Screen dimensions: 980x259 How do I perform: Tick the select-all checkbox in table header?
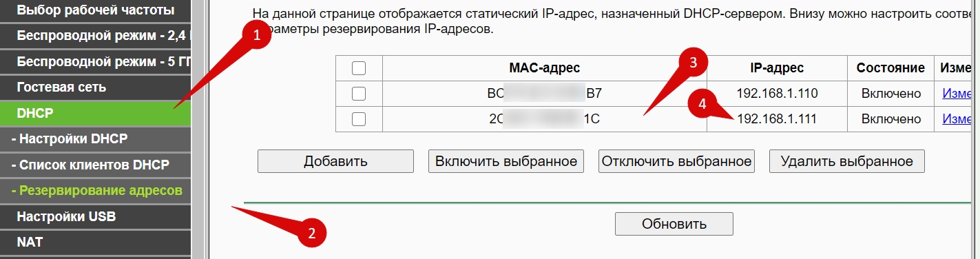point(359,68)
